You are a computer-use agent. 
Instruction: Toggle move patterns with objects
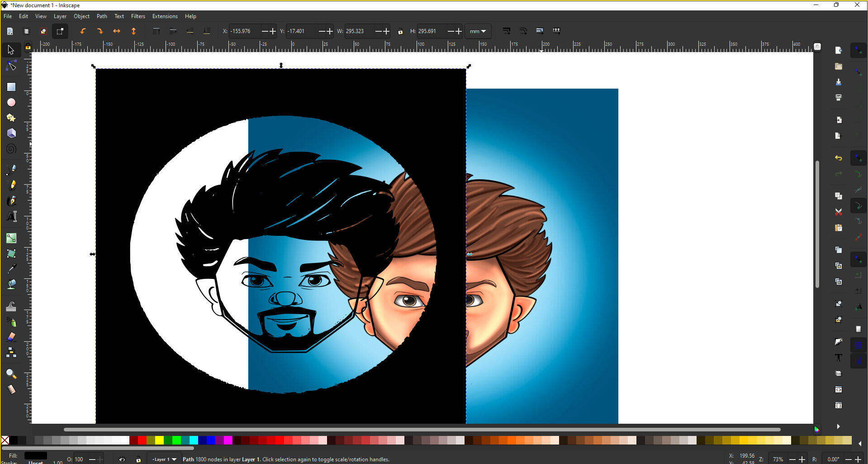point(556,31)
